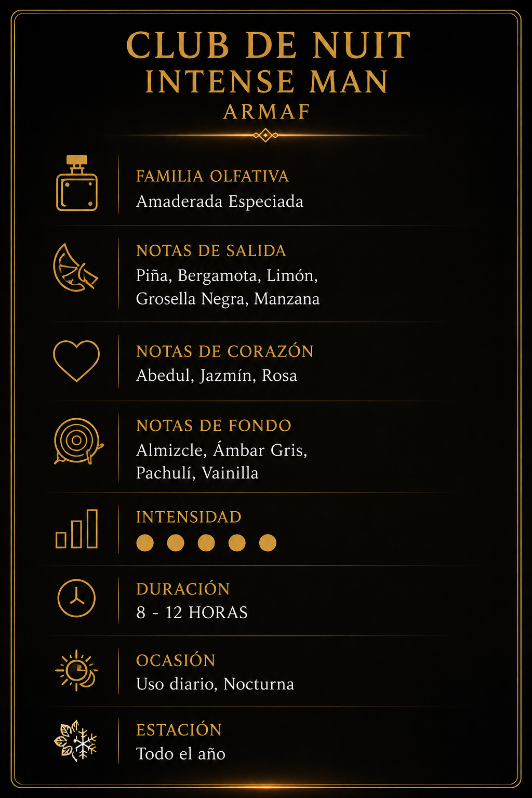532x798 pixels.
Task: Click the ARMAF brand name
Action: [267, 112]
